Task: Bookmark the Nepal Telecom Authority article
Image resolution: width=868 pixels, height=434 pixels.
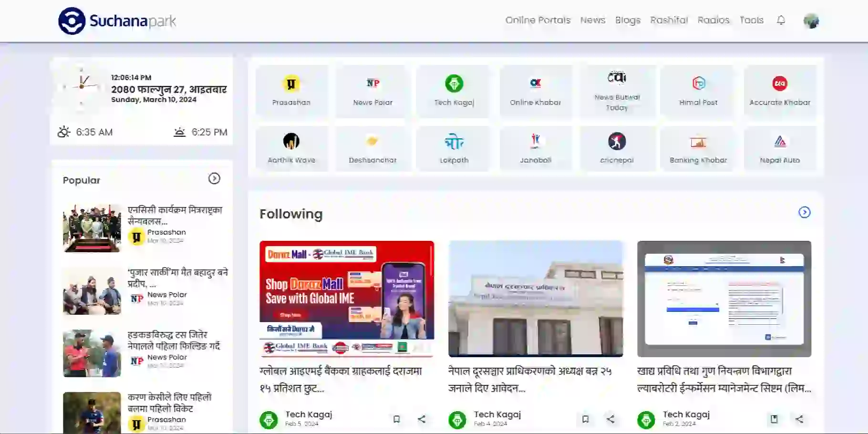Action: [585, 419]
